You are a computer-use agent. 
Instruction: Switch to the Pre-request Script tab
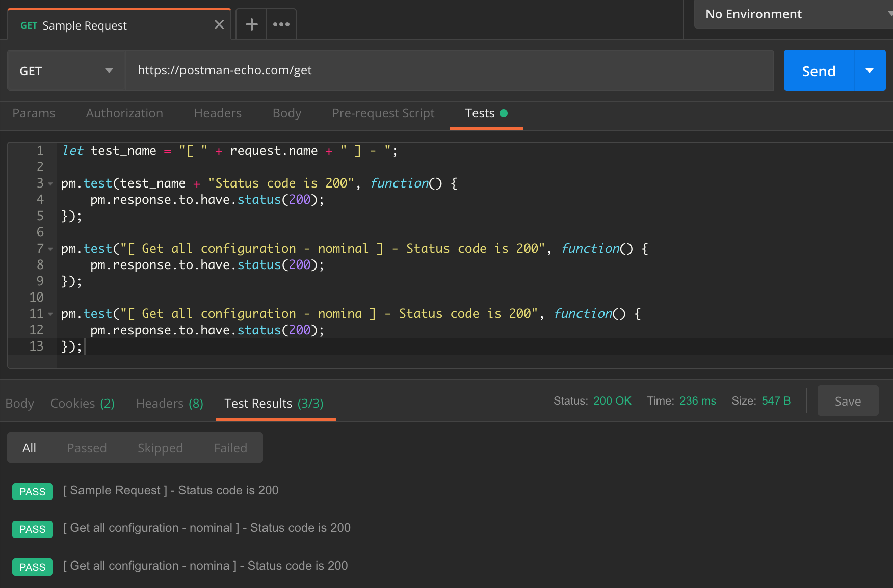click(383, 113)
